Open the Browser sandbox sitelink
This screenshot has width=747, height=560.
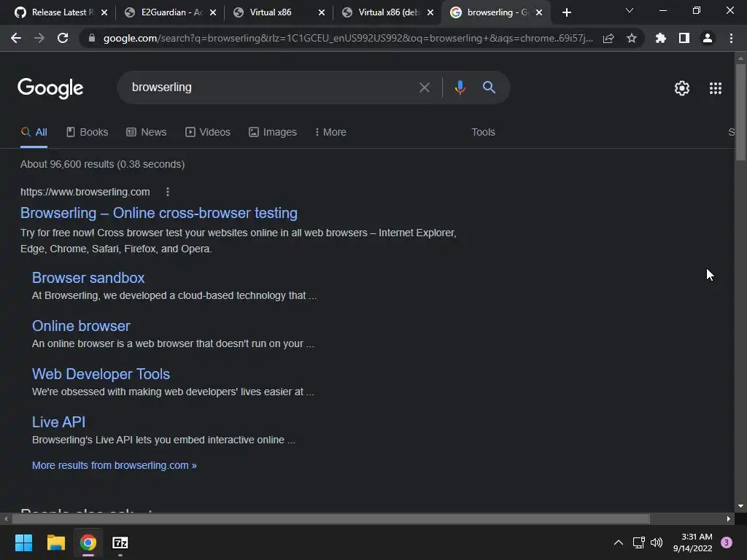coord(88,278)
